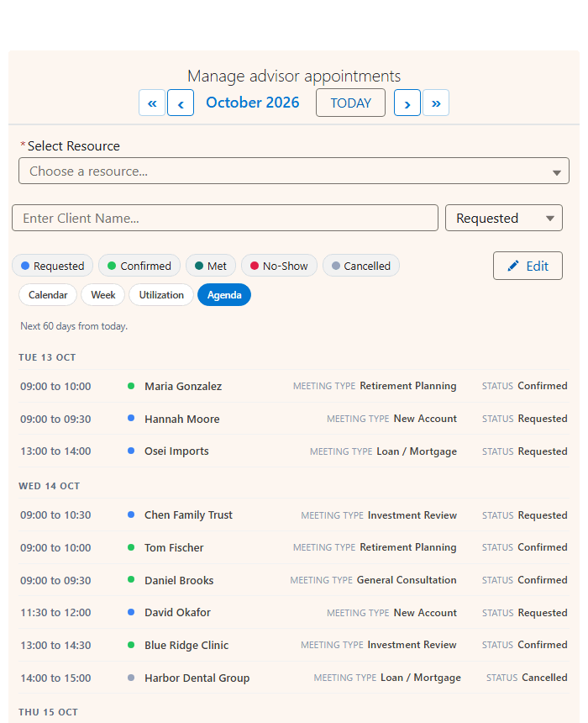Click 09:00 to 10:30 time for Chen Family Trust
The image size is (588, 723).
(55, 515)
